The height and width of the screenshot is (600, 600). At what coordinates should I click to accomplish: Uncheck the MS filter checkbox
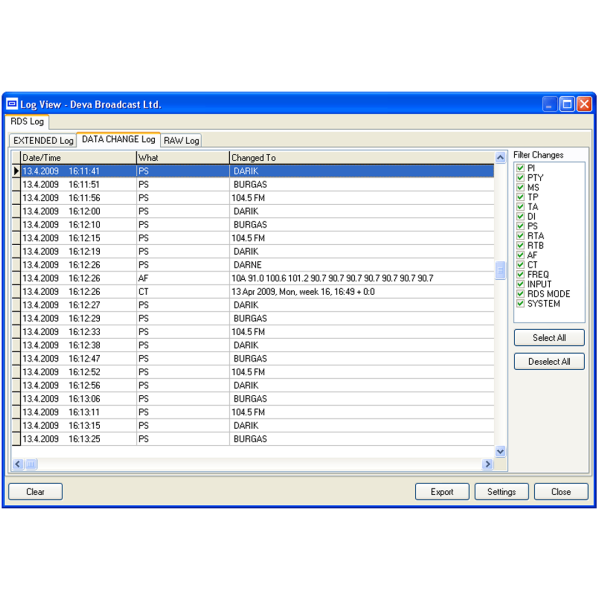point(520,188)
